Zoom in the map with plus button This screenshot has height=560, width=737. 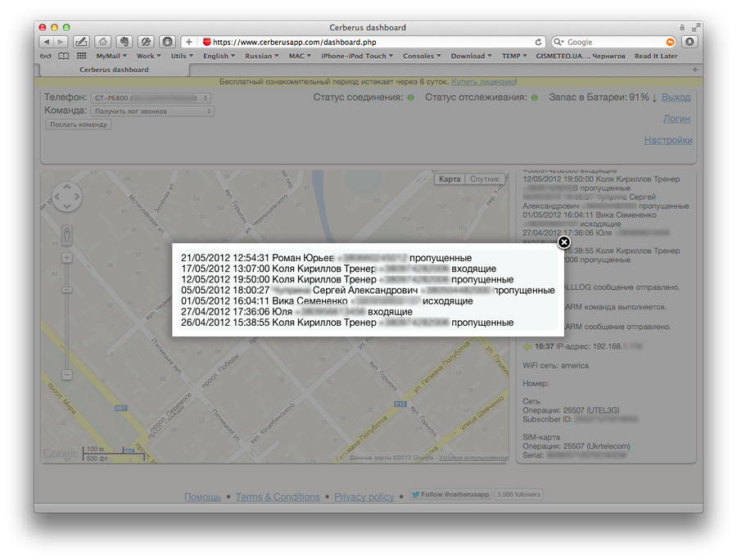[67, 258]
